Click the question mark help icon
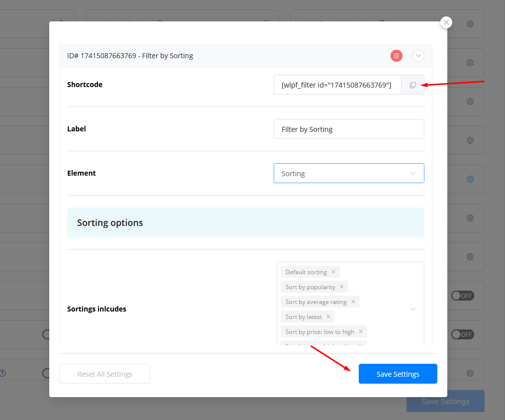The image size is (505, 420). point(2,373)
